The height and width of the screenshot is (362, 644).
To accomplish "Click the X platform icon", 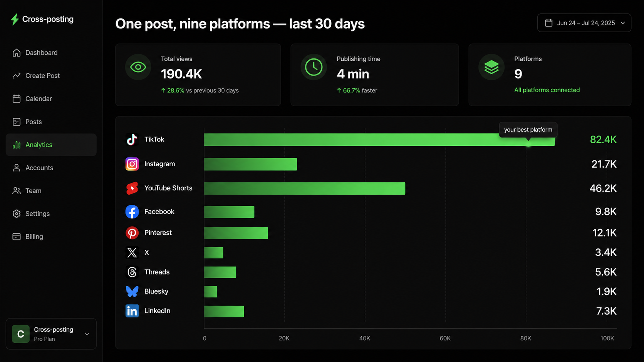I will pos(132,252).
